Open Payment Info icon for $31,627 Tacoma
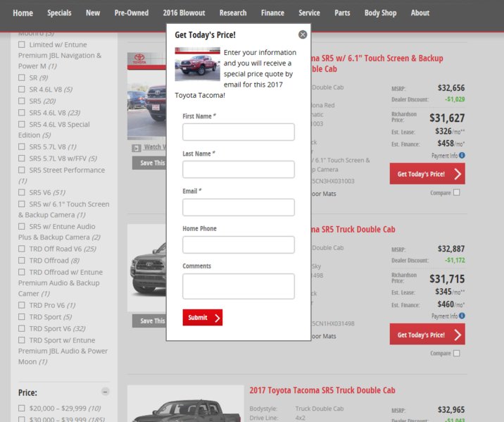Image resolution: width=504 pixels, height=422 pixels. [462, 156]
